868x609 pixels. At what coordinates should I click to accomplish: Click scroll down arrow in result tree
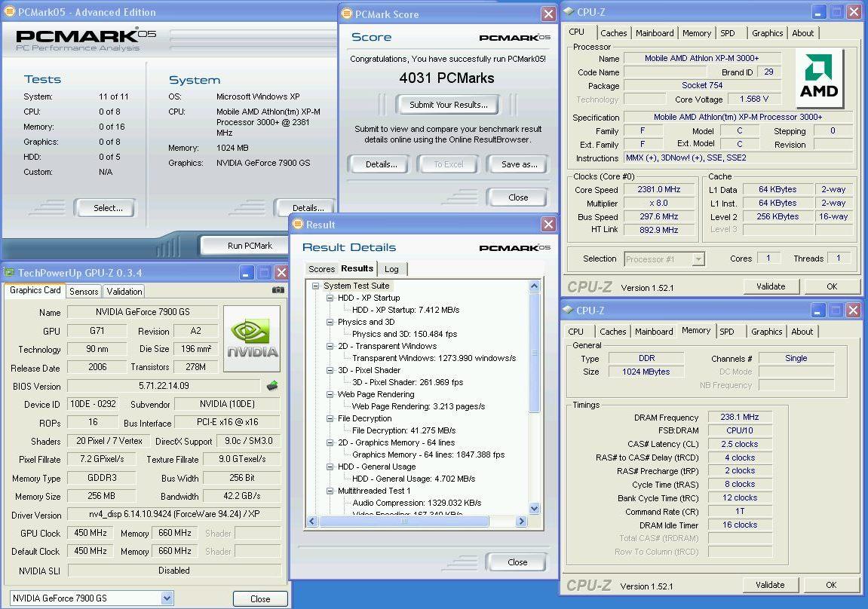pos(534,508)
